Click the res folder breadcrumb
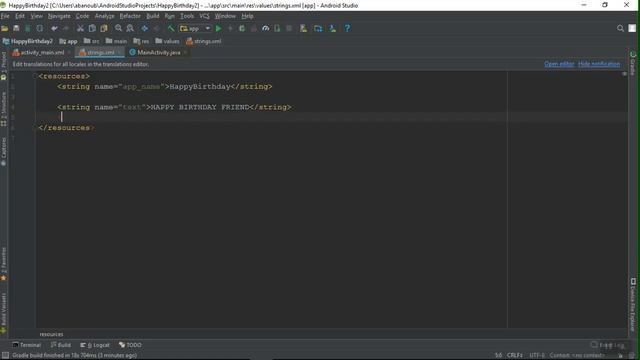 coord(141,41)
